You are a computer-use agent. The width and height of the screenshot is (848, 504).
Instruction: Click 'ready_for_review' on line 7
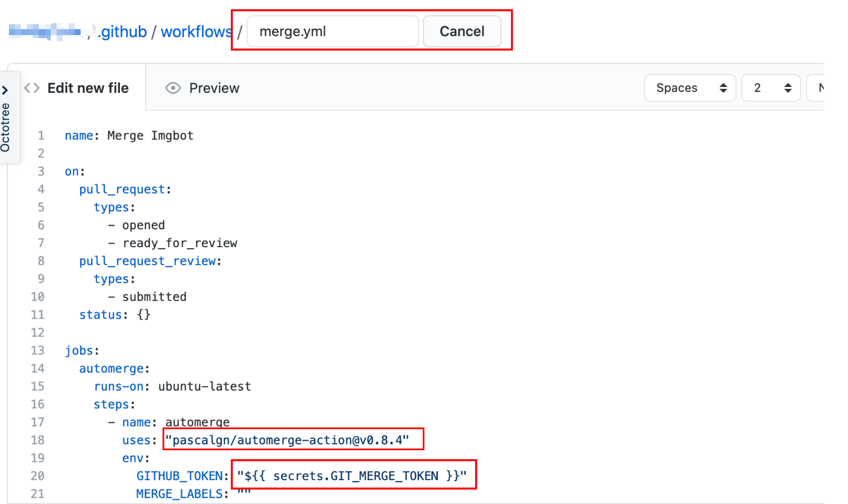(180, 243)
